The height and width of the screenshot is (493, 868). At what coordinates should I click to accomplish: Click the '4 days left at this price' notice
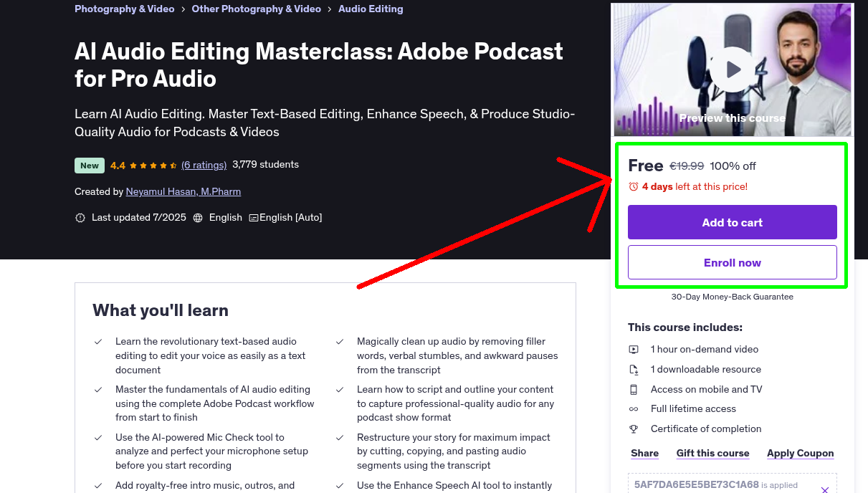point(695,186)
